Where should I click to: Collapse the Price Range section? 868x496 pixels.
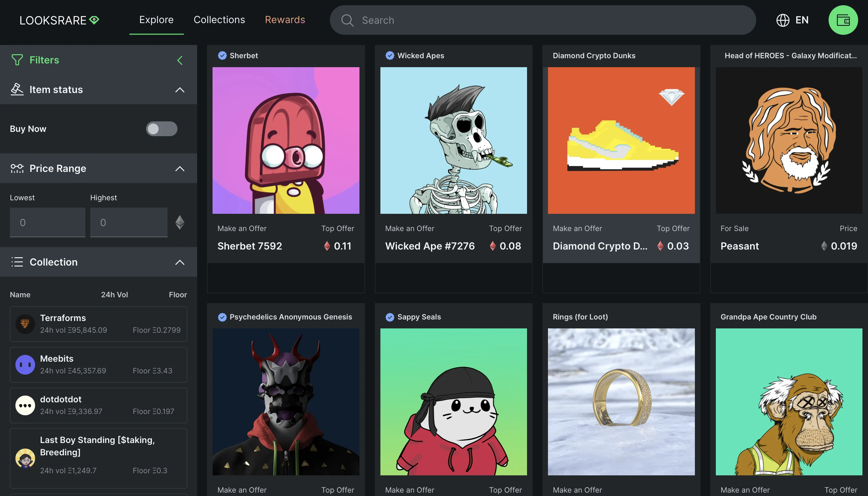180,169
